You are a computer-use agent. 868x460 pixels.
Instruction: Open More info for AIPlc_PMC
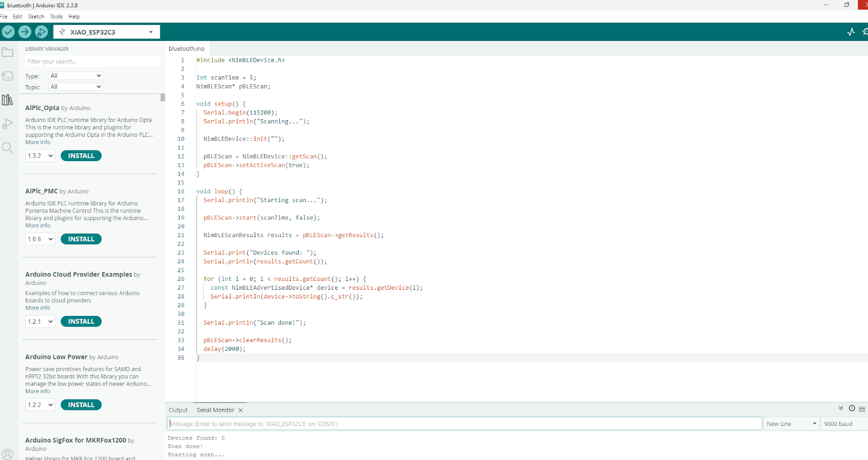coord(38,225)
